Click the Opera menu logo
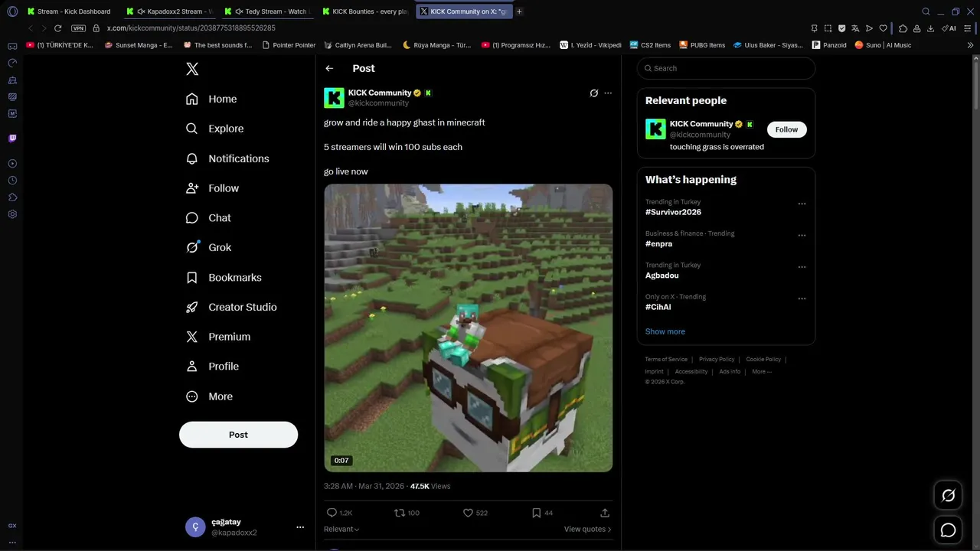980x551 pixels. tap(12, 11)
